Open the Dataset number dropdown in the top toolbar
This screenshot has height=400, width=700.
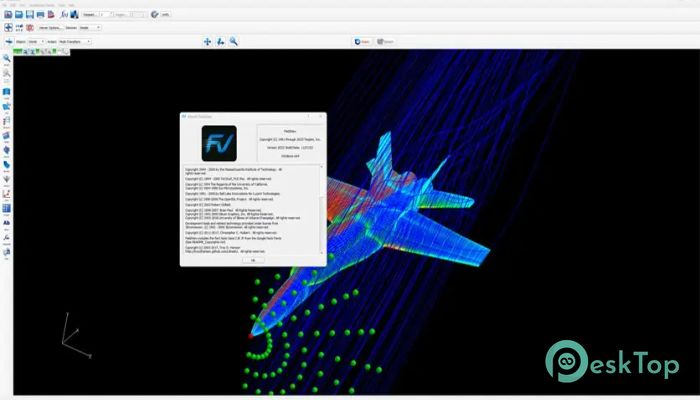pyautogui.click(x=105, y=15)
